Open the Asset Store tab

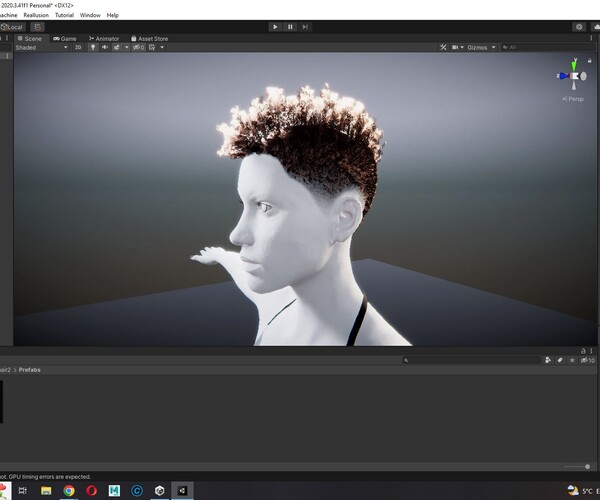(150, 39)
